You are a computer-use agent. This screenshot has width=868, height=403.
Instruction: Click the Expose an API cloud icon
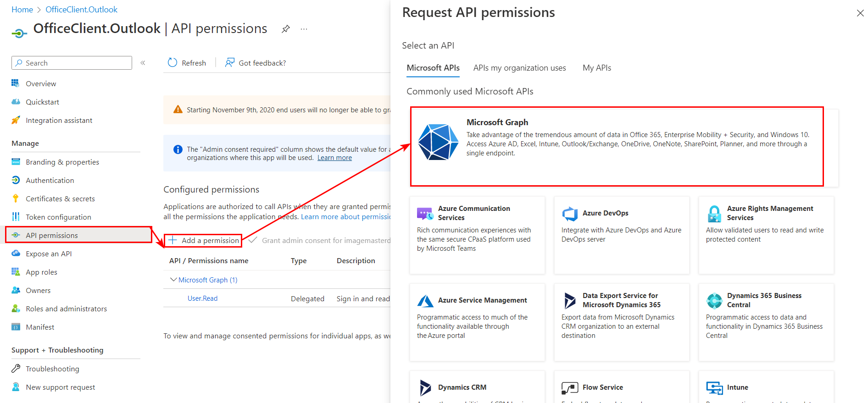(16, 254)
